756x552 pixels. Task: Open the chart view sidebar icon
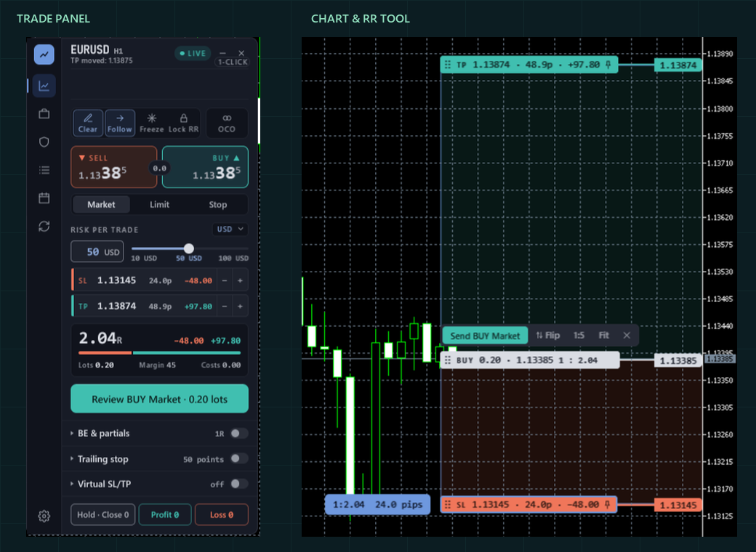(44, 86)
